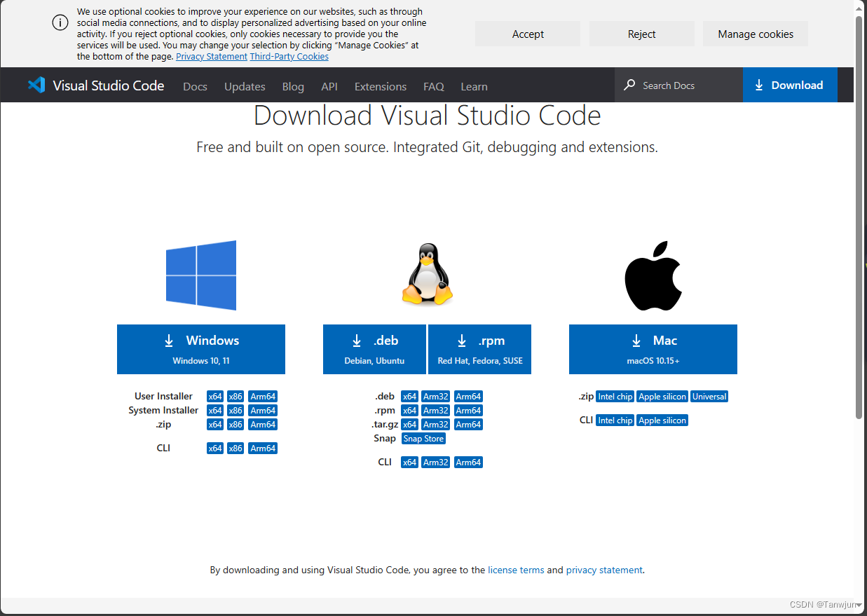Select Linux .deb x64
Screen dimensions: 867x616
[409, 397]
